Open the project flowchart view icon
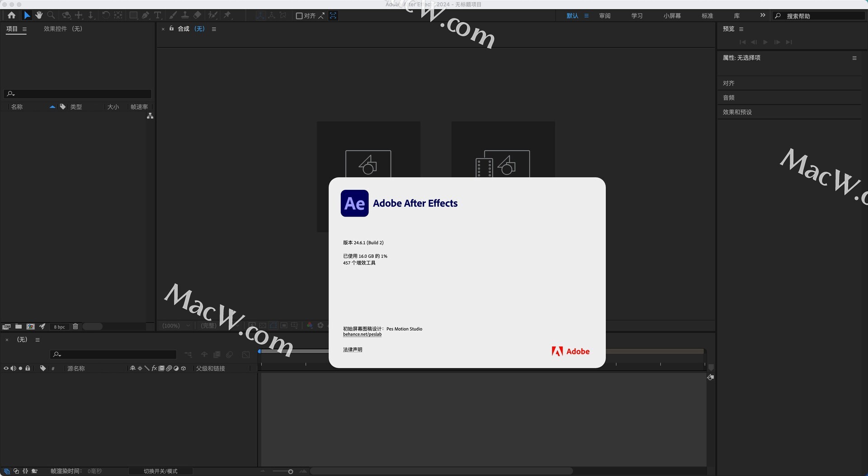 pos(150,116)
